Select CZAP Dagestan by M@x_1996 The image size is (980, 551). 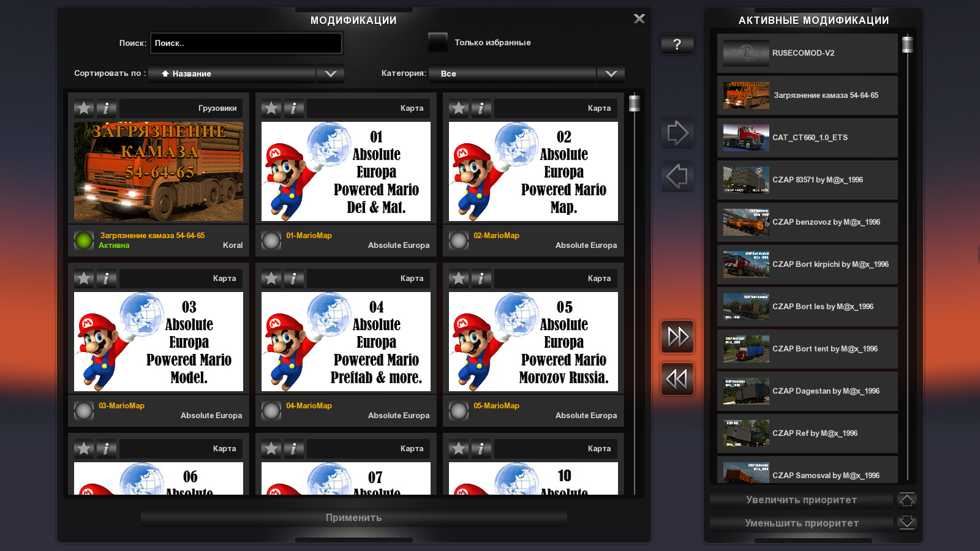(x=807, y=391)
